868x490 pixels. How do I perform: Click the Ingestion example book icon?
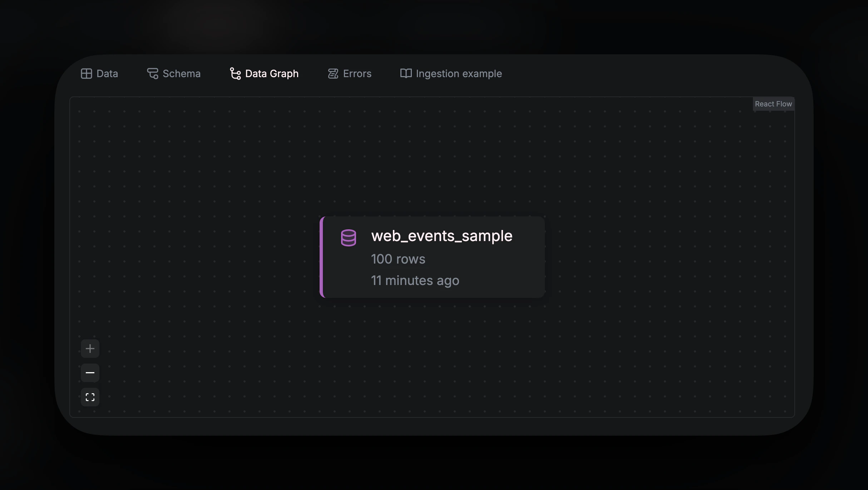406,74
